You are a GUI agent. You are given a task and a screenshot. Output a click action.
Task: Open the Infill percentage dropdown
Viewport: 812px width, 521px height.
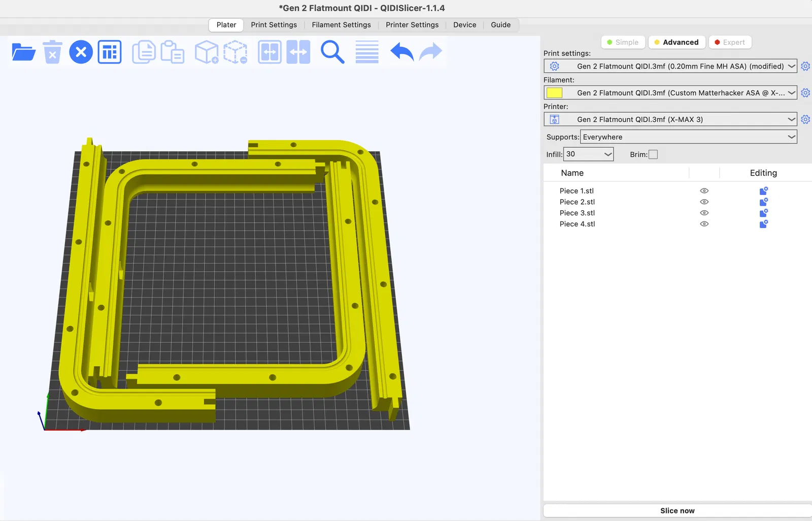point(588,154)
